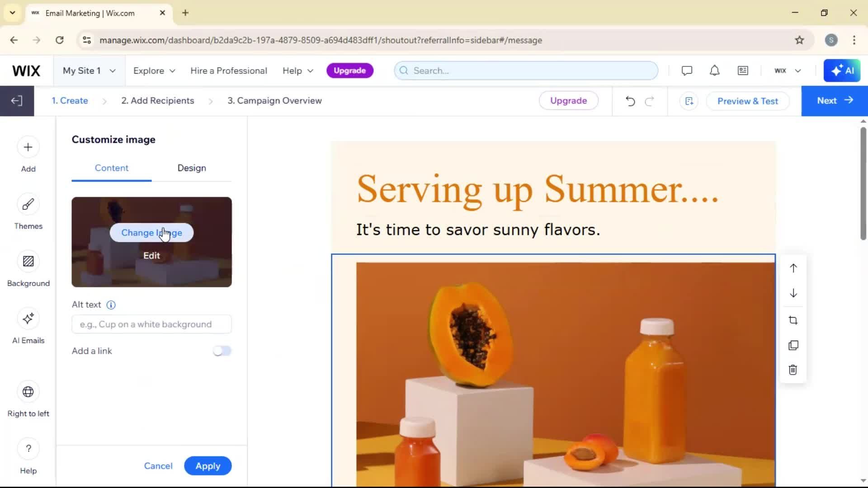868x488 pixels.
Task: Click the WIX logo
Action: pos(26,70)
